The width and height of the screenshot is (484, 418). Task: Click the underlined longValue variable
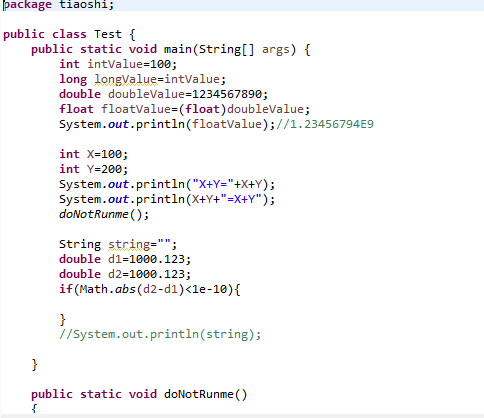click(126, 79)
